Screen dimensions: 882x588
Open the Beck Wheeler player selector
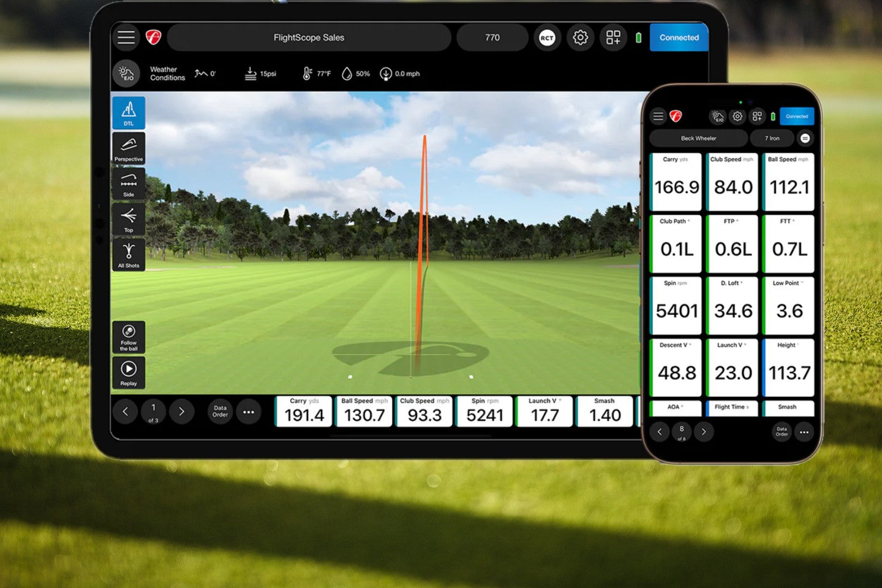point(698,138)
